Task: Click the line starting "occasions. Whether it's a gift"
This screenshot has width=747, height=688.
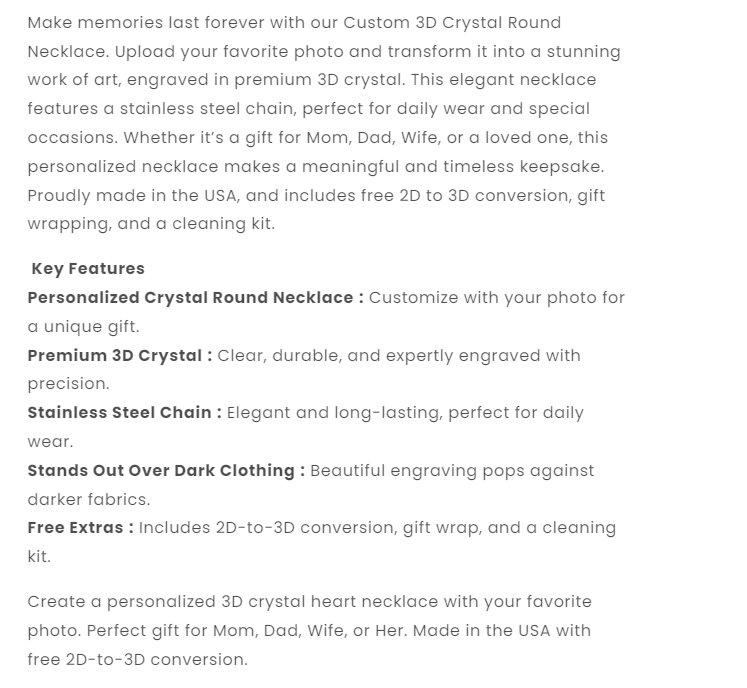Action: point(317,137)
